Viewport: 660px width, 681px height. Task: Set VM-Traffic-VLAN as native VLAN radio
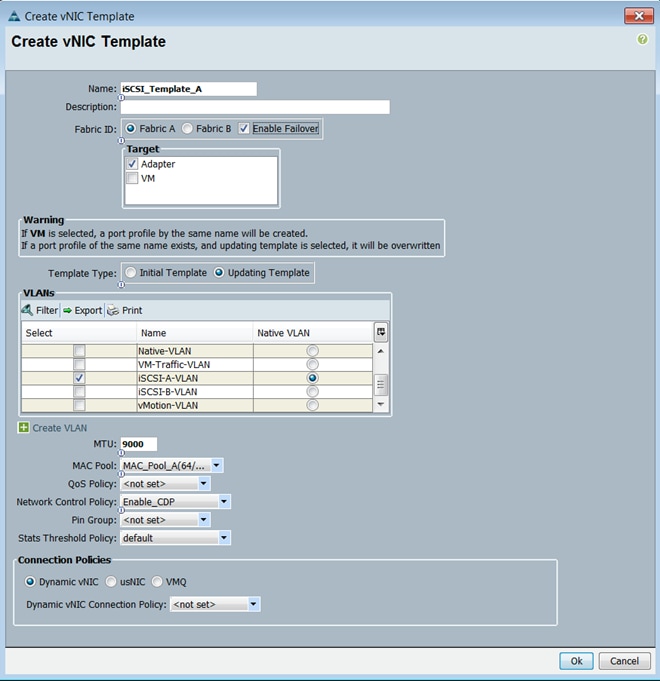click(x=312, y=364)
